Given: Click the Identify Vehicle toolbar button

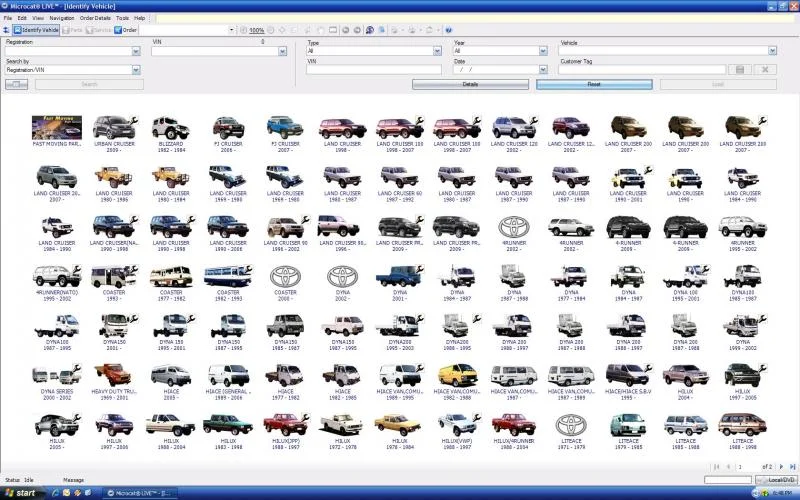Looking at the screenshot, I should pos(36,30).
